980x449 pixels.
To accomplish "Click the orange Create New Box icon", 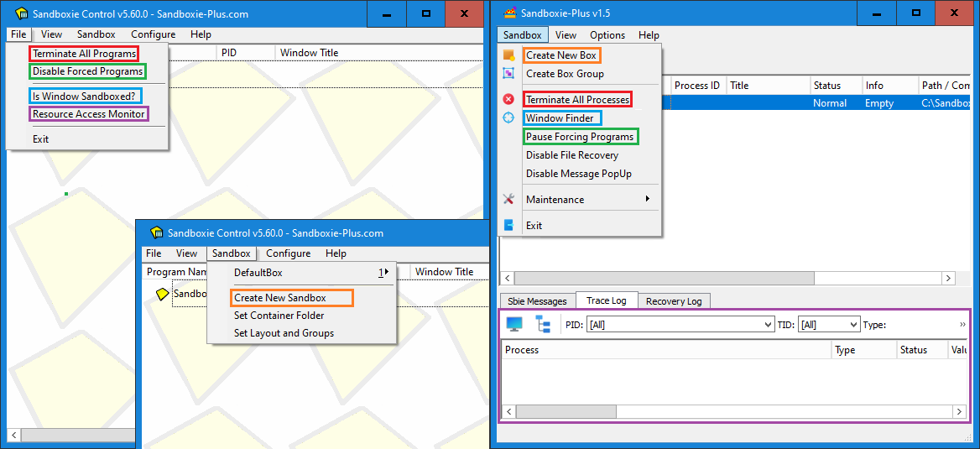I will click(508, 55).
